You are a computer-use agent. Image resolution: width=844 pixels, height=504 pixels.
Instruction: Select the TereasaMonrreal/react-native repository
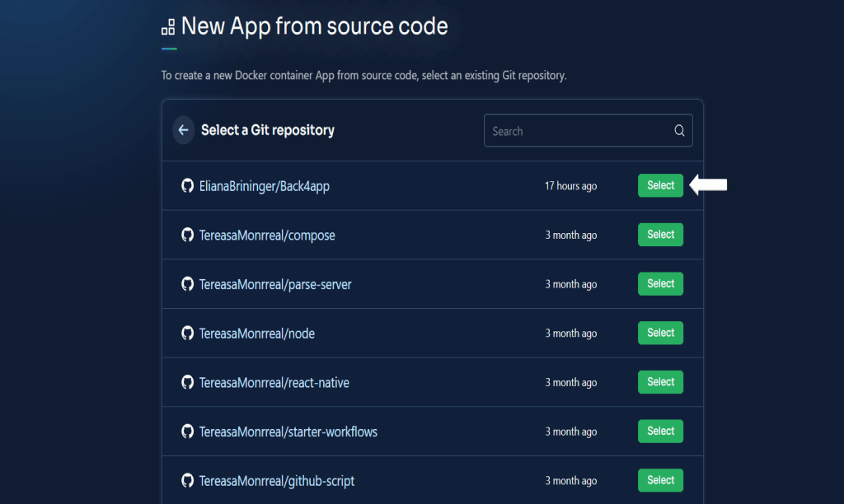660,382
